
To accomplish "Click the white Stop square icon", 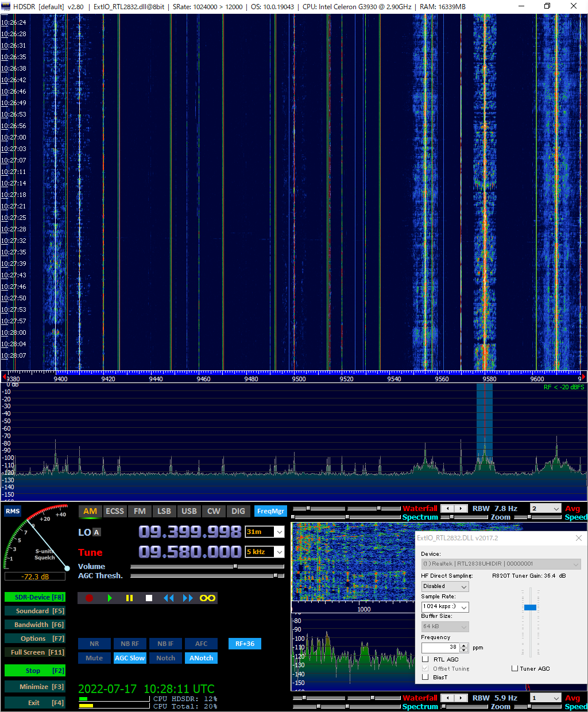I will pos(149,598).
